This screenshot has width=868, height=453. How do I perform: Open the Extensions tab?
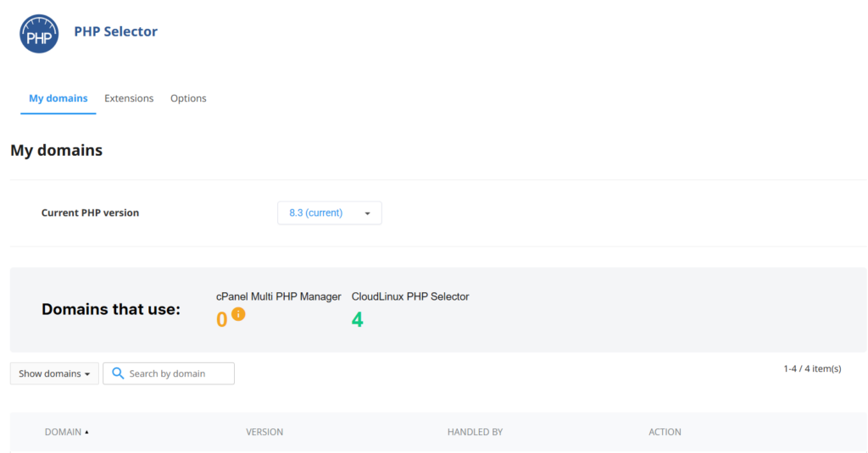coord(129,98)
